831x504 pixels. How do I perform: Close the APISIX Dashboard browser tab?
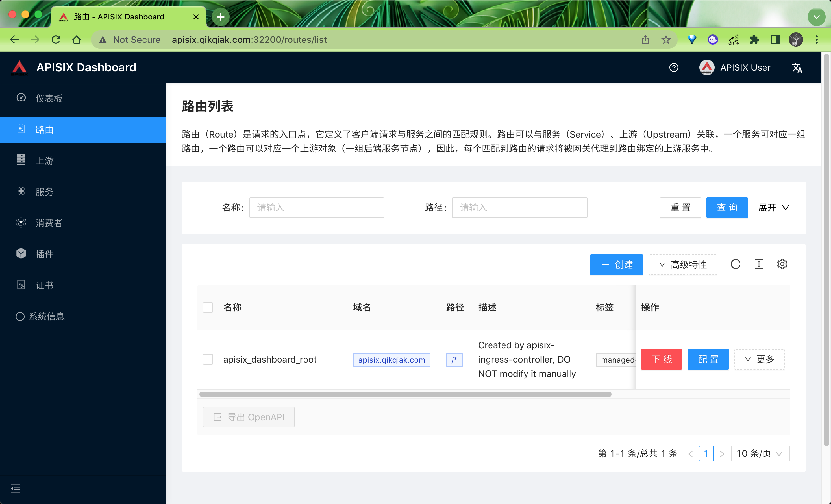(196, 17)
